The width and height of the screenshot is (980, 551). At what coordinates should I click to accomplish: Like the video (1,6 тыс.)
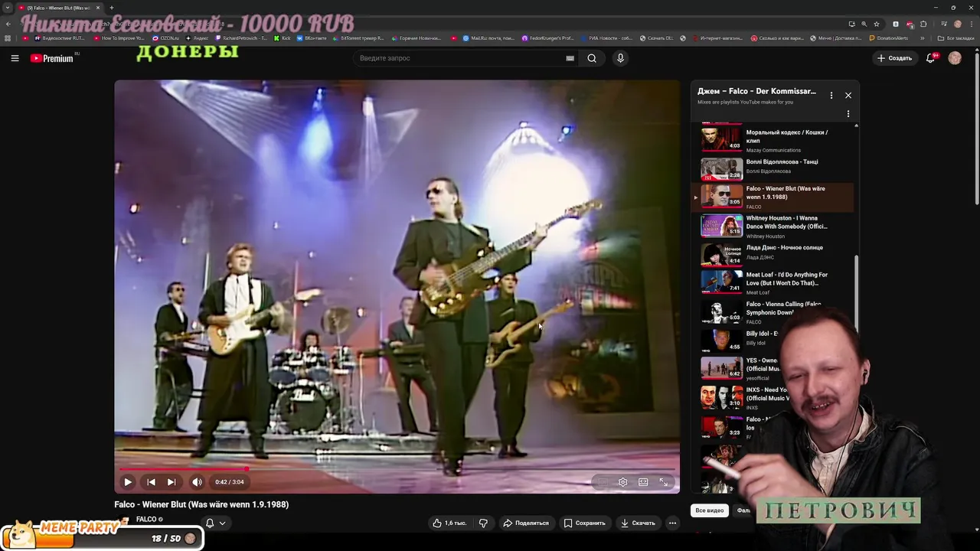click(x=449, y=523)
